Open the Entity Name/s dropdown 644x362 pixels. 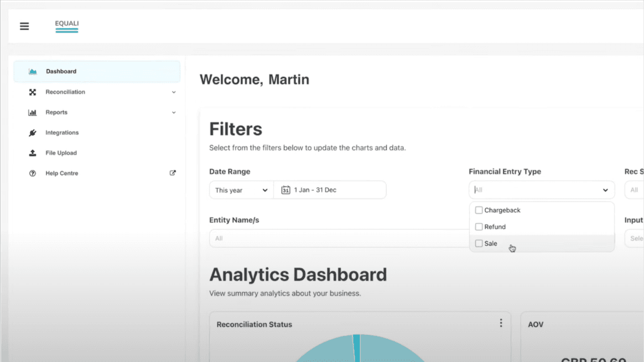pyautogui.click(x=339, y=239)
